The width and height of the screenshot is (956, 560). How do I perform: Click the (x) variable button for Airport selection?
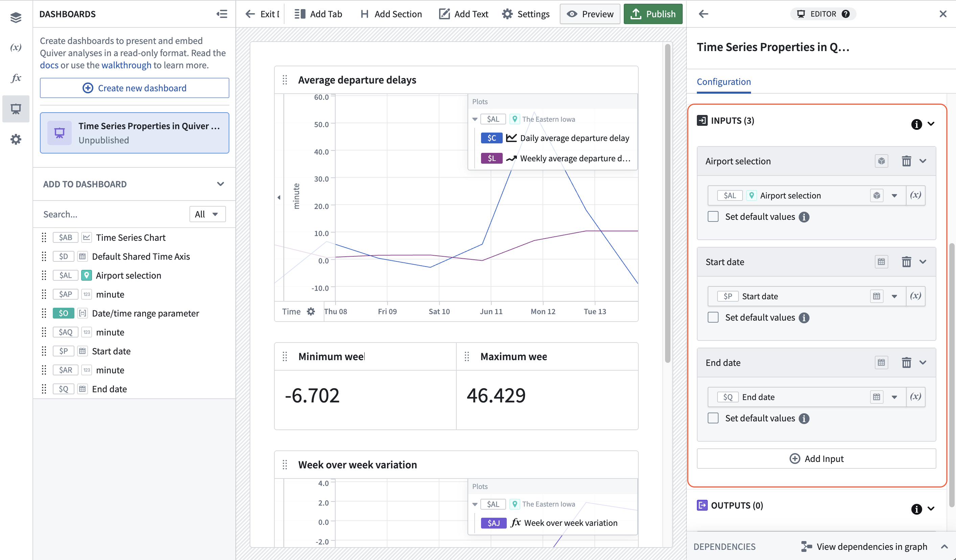pos(915,195)
